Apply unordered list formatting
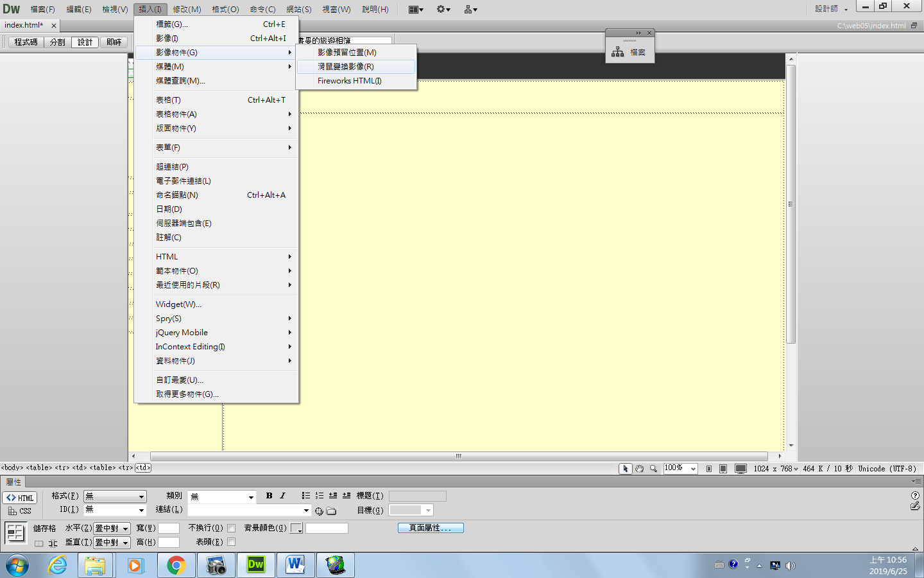Screen dimensions: 924x578 [x=306, y=496]
